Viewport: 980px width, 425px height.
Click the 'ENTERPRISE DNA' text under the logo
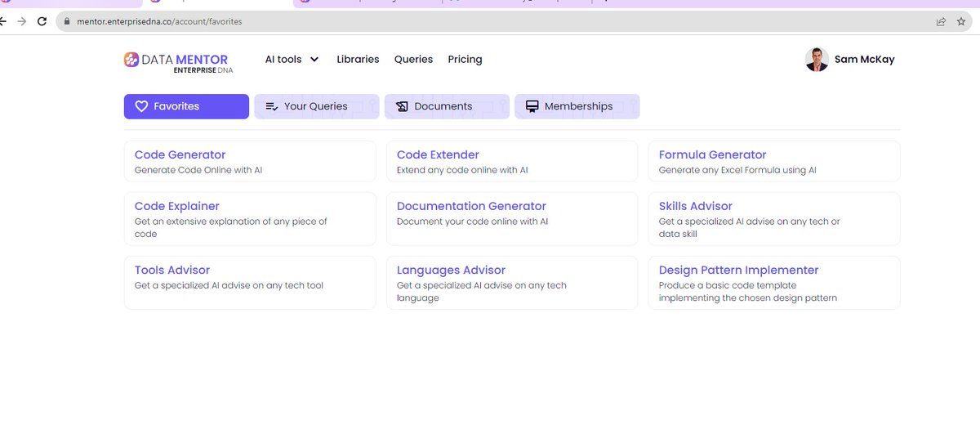point(203,71)
